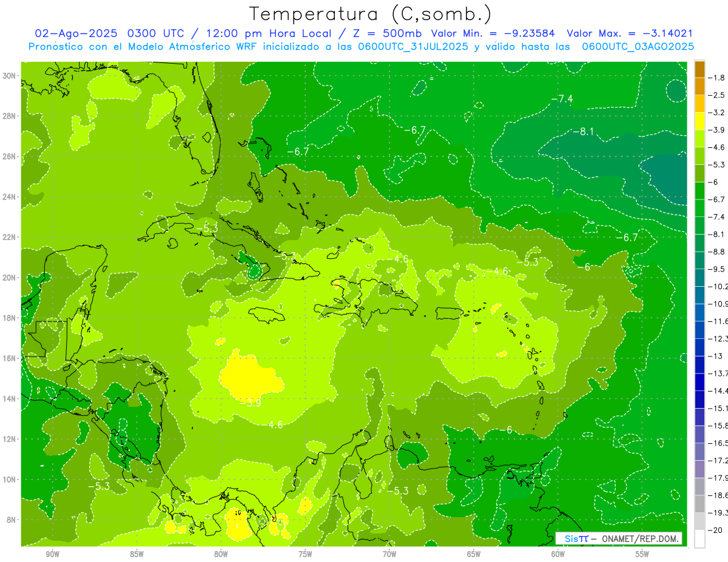The image size is (728, 562).
Task: Click the -2.5 legend value
Action: pos(717,95)
